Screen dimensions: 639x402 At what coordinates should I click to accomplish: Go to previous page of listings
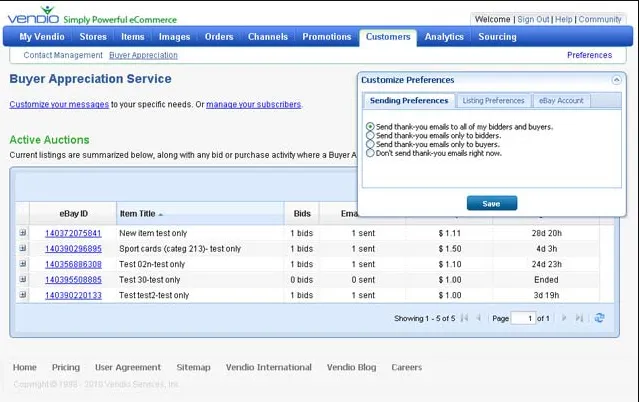coord(479,318)
